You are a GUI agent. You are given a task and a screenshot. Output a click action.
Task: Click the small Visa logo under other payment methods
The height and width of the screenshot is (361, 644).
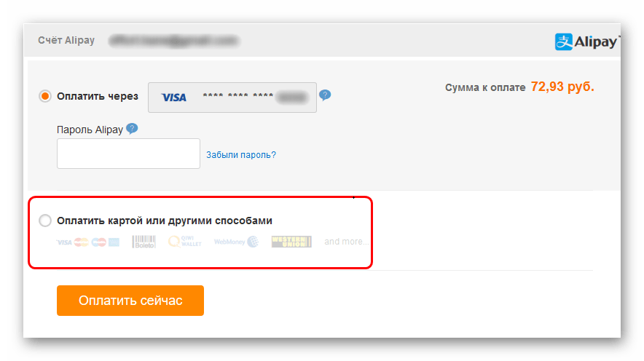click(x=64, y=242)
